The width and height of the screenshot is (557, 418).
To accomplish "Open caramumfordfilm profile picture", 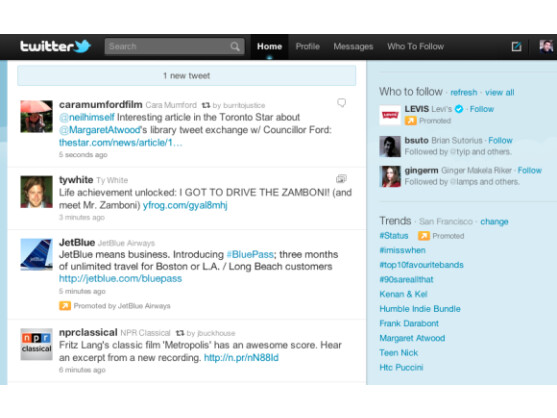I will tap(36, 116).
